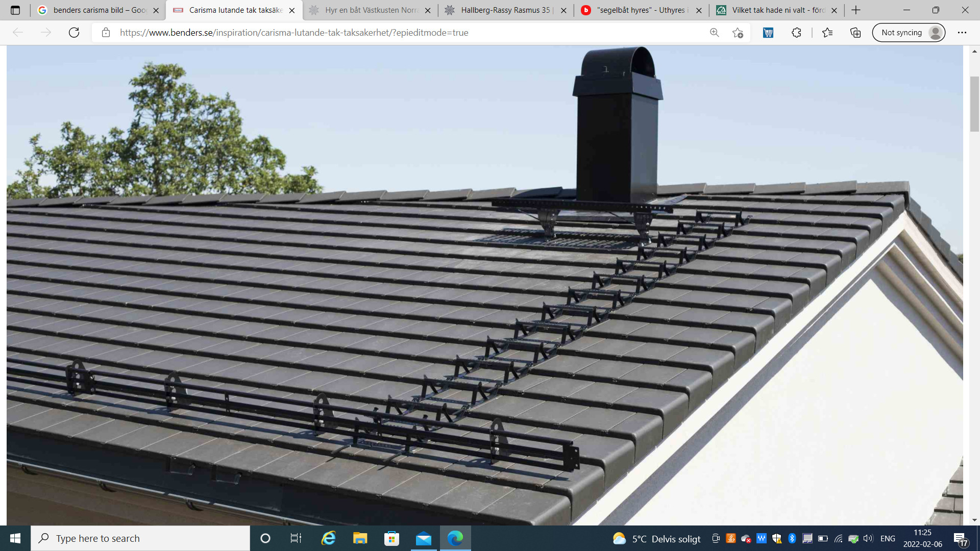Open the Extensions puzzle icon

[x=796, y=33]
